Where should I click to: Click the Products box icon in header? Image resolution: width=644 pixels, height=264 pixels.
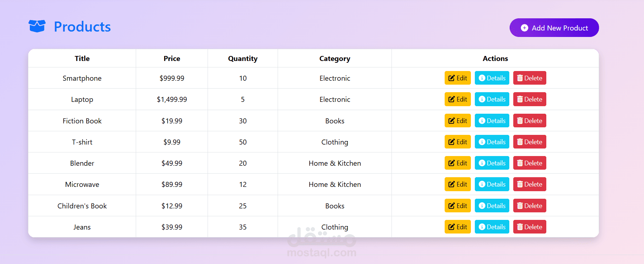pos(37,26)
